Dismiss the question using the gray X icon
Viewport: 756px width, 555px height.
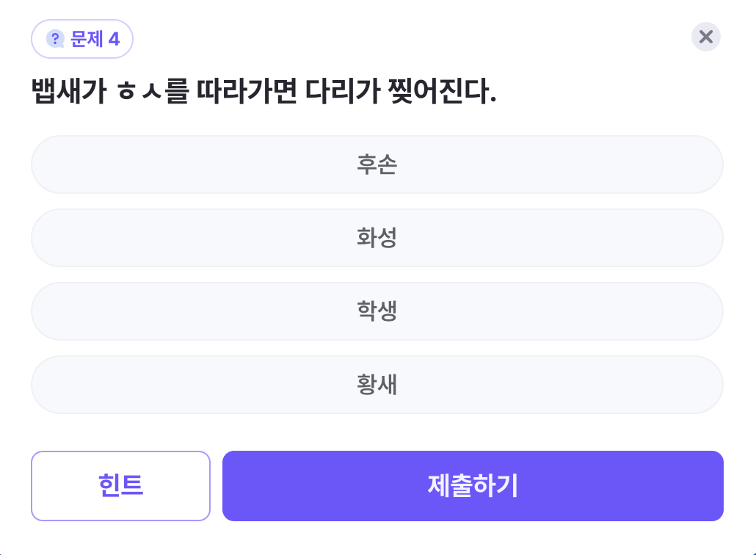pos(706,37)
